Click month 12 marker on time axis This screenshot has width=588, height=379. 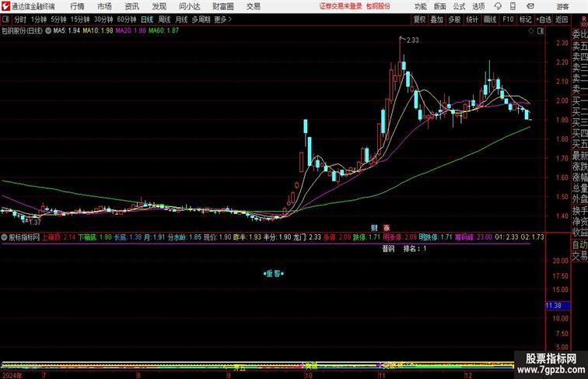pos(468,375)
